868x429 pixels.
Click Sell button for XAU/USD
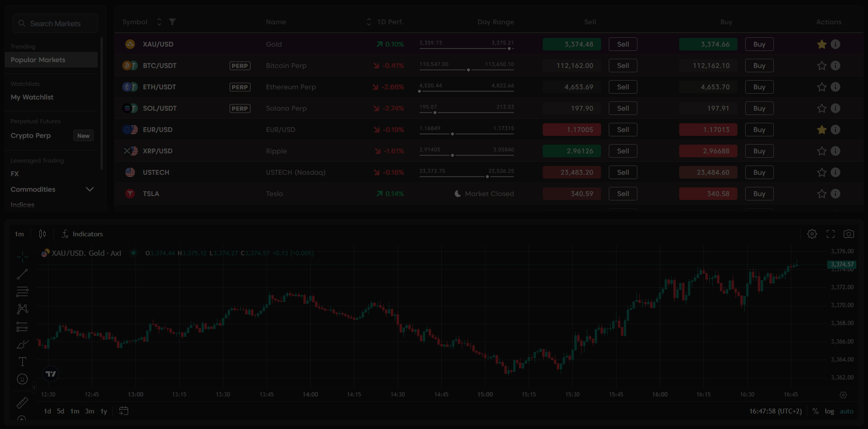(623, 44)
